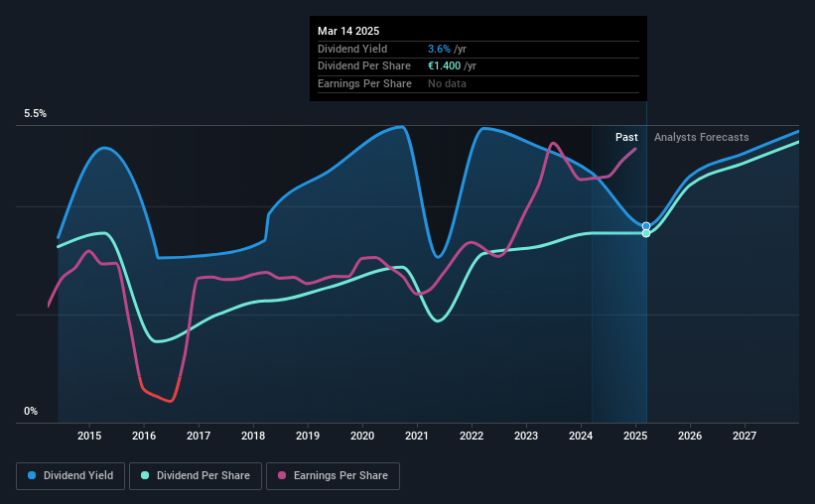Click the Past region label
Viewport: 815px width, 504px height.
tap(626, 137)
